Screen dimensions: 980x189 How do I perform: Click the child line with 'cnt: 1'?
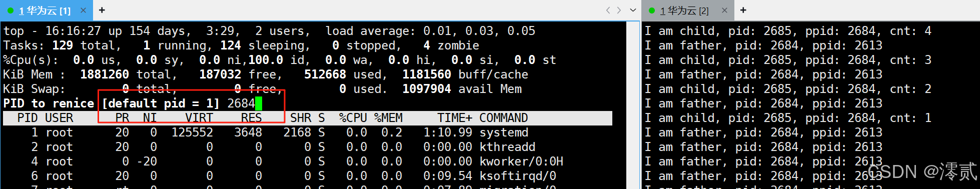pos(788,118)
